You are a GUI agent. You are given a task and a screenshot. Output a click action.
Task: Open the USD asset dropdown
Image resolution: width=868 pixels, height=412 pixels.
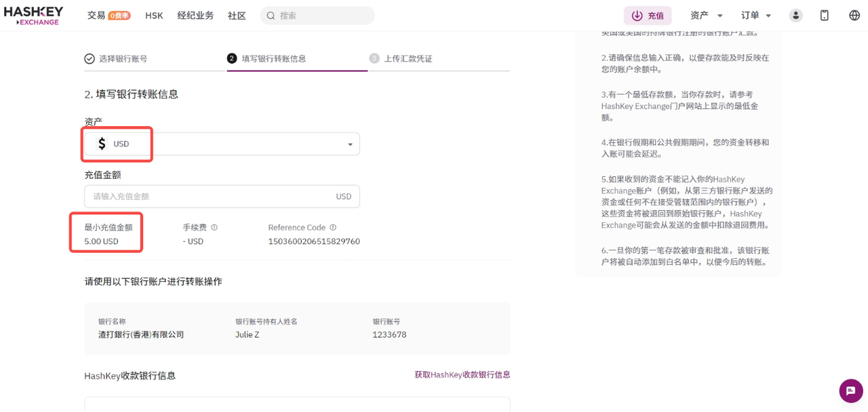click(x=222, y=144)
